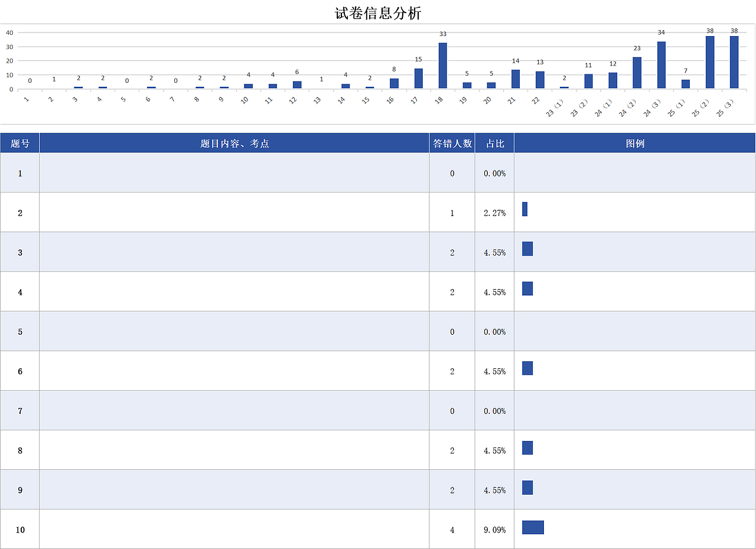Select the 题号 cell for question 1
The width and height of the screenshot is (756, 549).
point(20,173)
